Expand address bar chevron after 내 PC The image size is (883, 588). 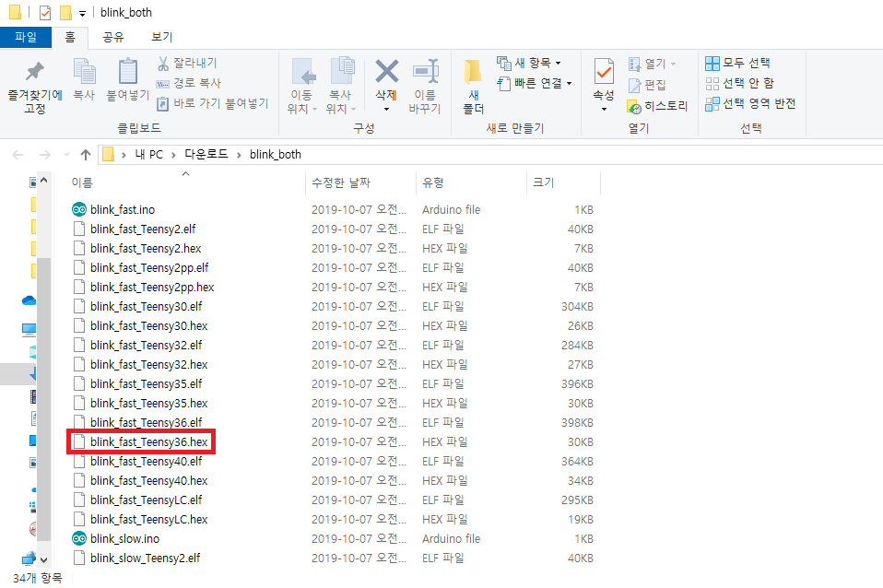(173, 155)
